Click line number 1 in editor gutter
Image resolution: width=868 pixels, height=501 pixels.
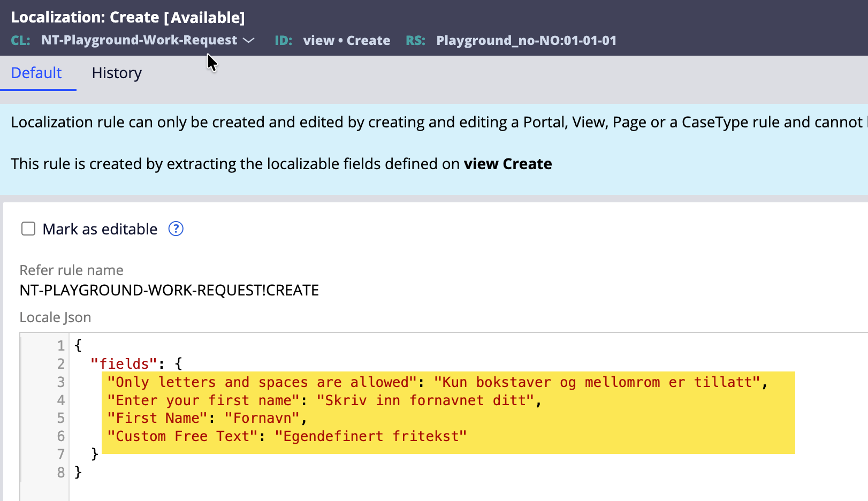[61, 346]
